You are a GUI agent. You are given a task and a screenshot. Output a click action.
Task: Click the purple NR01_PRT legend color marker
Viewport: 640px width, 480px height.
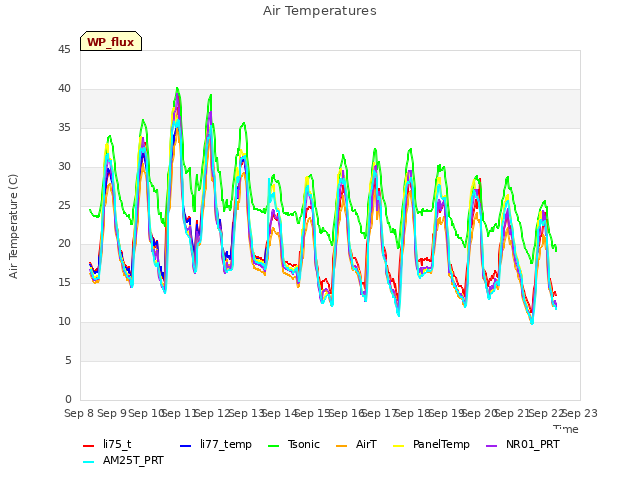(491, 446)
